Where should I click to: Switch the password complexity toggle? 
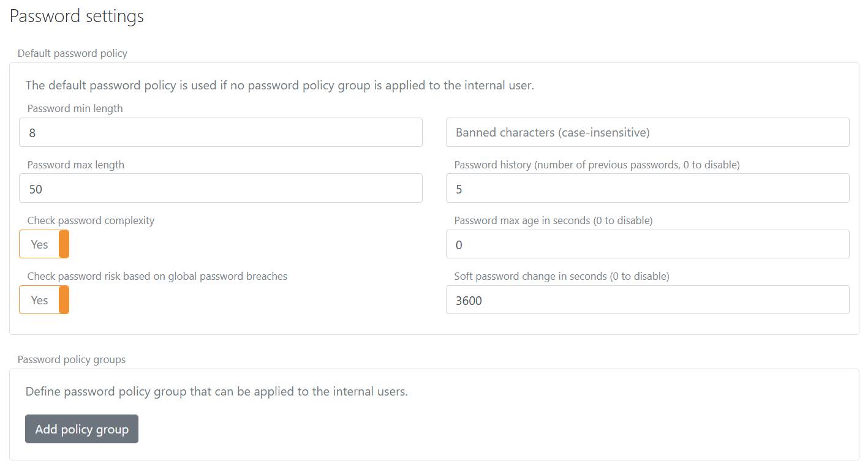43,244
